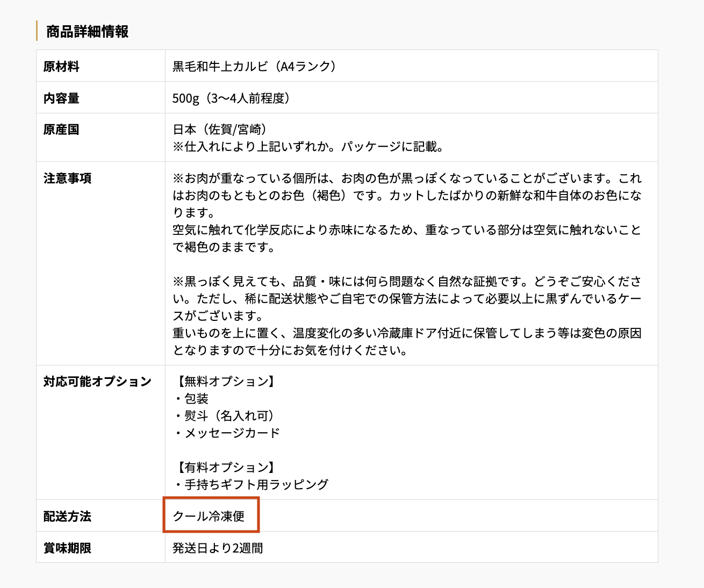Click the 【有料オプション】heading text
This screenshot has height=588, width=704.
[x=224, y=467]
